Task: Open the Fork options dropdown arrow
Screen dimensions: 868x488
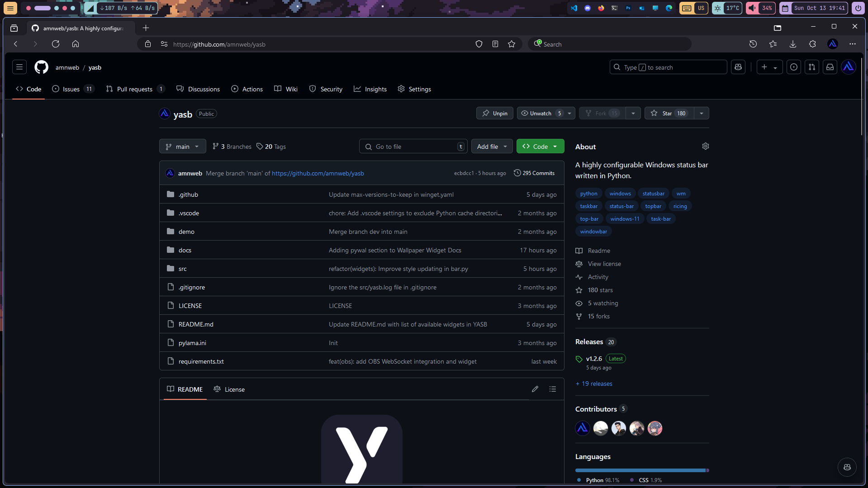Action: [x=633, y=113]
